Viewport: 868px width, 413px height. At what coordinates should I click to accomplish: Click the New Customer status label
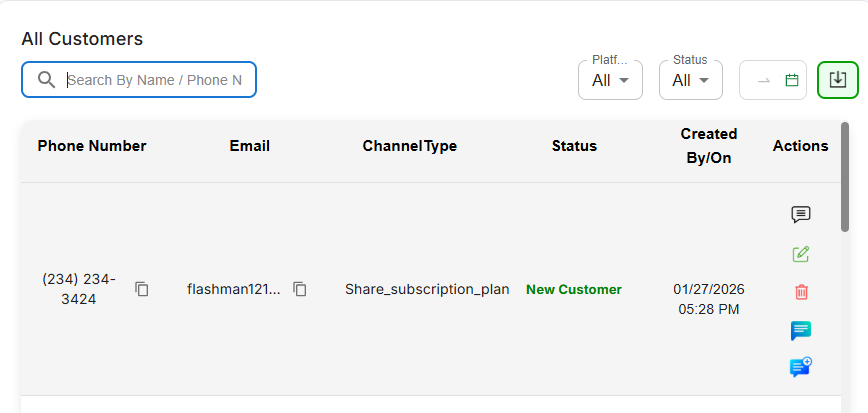(x=574, y=289)
